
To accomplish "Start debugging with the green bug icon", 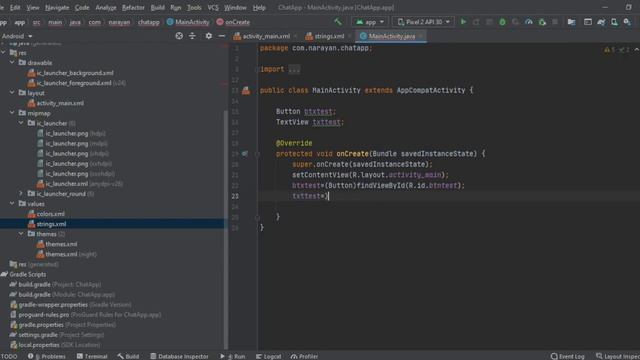I will (502, 22).
